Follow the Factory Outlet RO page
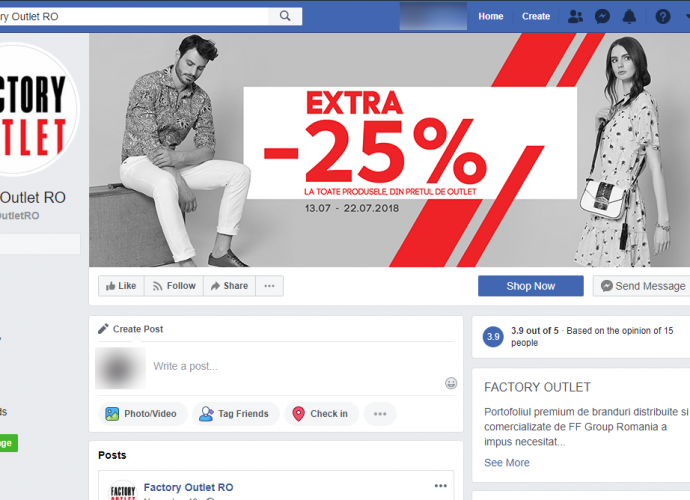The height and width of the screenshot is (500, 690). coord(174,286)
